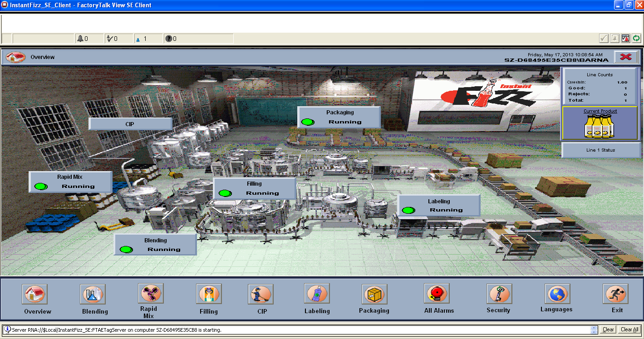644x339 pixels.
Task: Open the Labeling screen icon
Action: (x=317, y=294)
